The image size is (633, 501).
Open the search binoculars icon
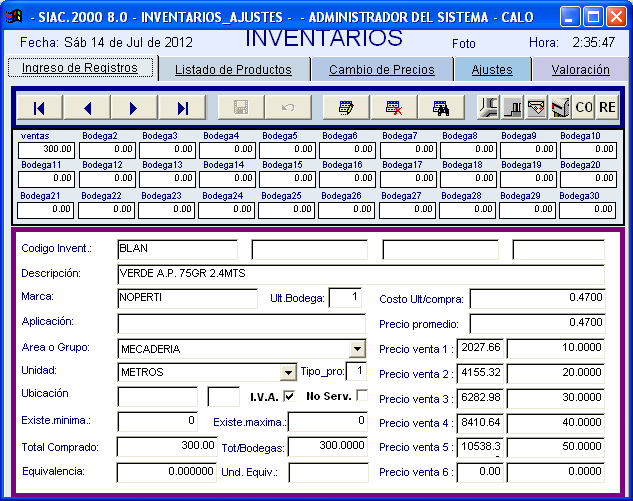pyautogui.click(x=440, y=108)
